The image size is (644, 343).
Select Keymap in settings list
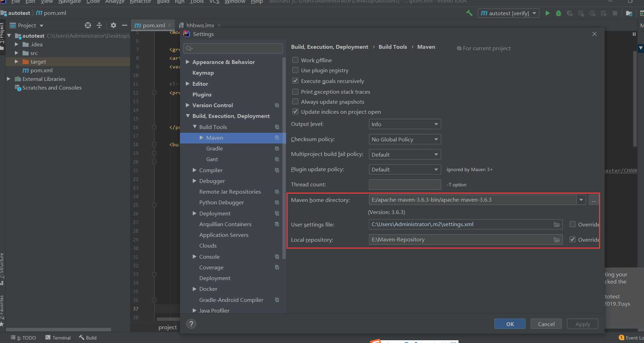(x=203, y=73)
